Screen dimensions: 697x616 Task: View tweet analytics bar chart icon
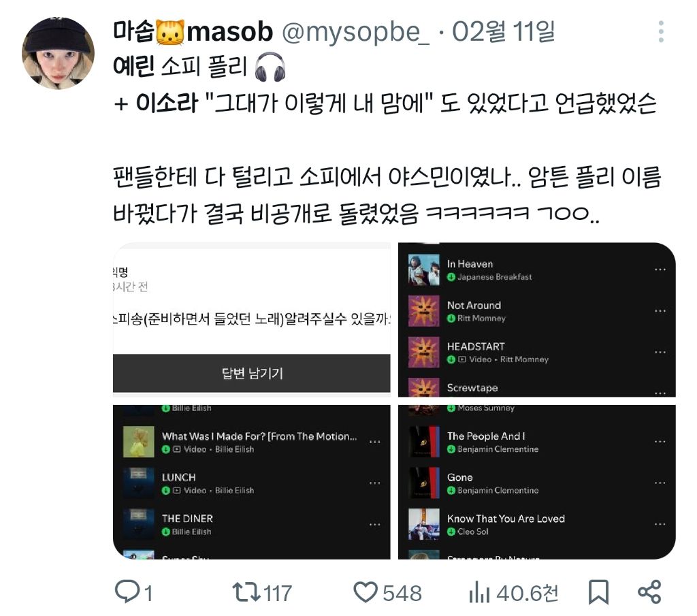(x=479, y=592)
